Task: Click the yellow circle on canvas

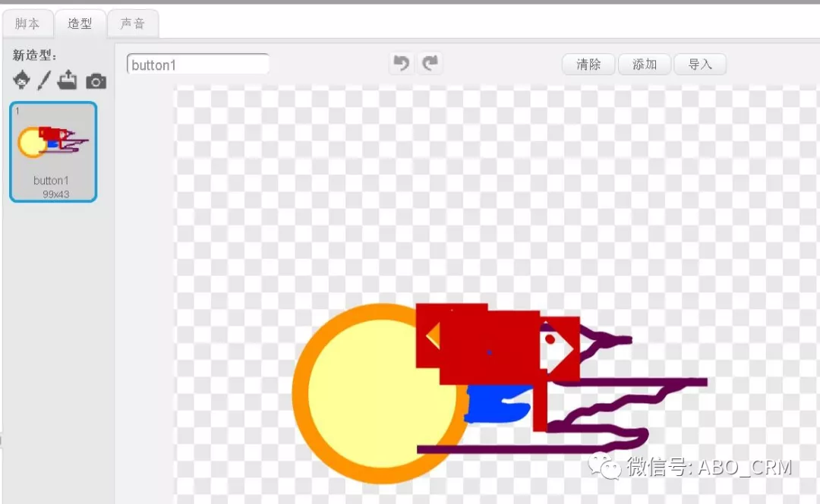Action: (x=382, y=393)
